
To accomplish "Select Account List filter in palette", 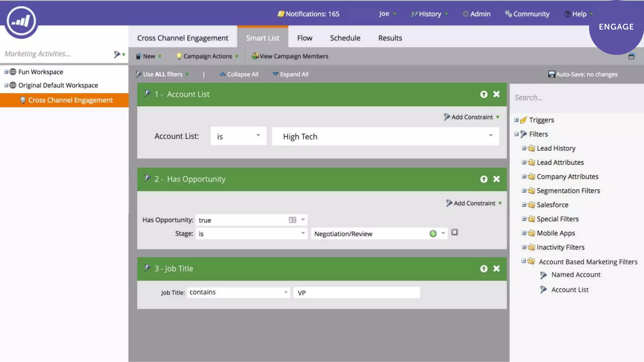I will point(570,290).
